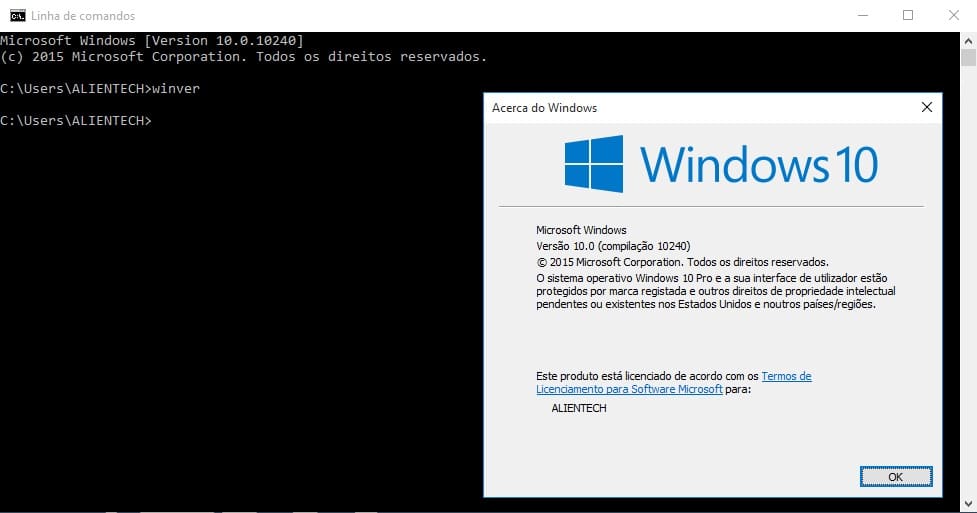Viewport: 977px width, 513px height.
Task: Click the Version 10.0.10240 line in console
Action: [x=152, y=41]
